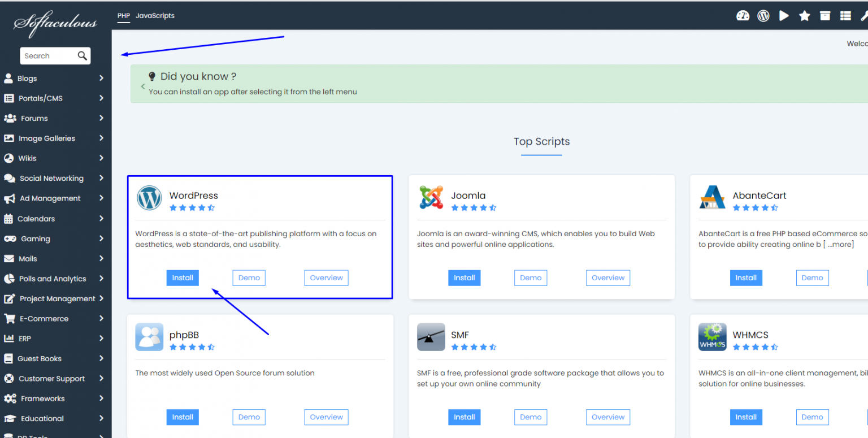Open the WordPress Manager icon in top bar
Screen dimensions: 868x438
coord(763,15)
